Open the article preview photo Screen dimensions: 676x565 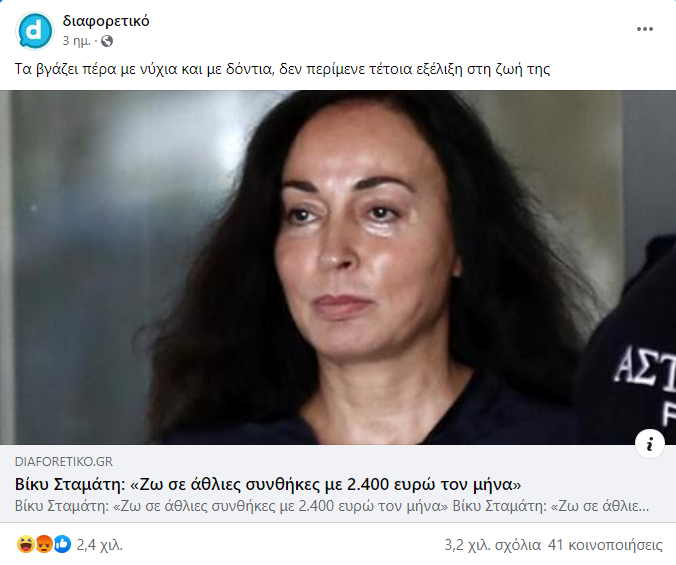click(338, 267)
